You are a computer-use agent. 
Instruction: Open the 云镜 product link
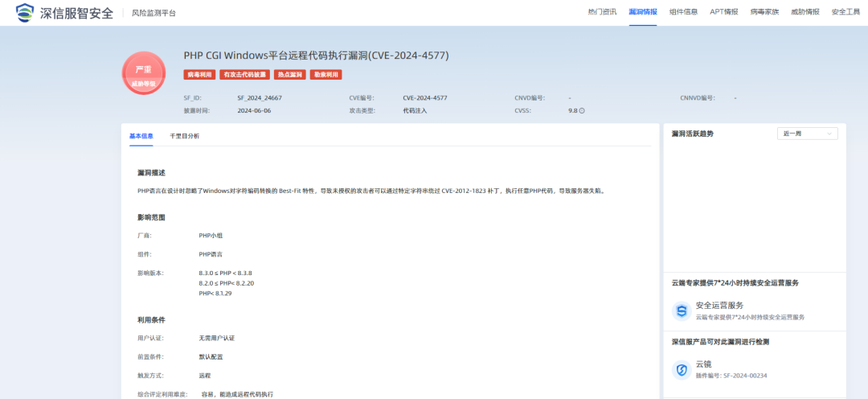pyautogui.click(x=703, y=364)
